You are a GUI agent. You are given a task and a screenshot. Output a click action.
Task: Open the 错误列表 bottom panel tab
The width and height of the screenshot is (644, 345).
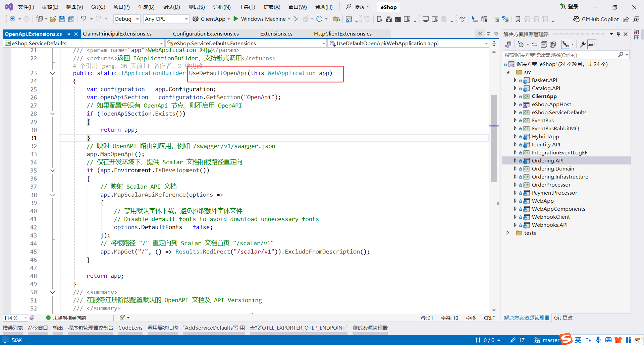[13, 328]
